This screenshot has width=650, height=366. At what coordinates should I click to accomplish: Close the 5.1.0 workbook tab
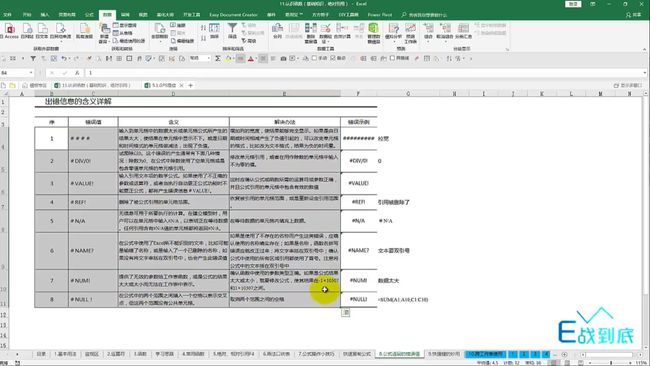coord(181,85)
